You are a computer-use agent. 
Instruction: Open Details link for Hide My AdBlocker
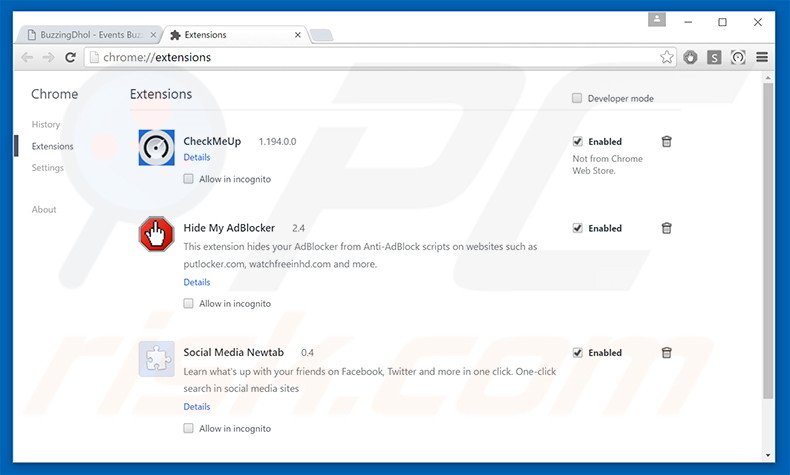point(197,282)
